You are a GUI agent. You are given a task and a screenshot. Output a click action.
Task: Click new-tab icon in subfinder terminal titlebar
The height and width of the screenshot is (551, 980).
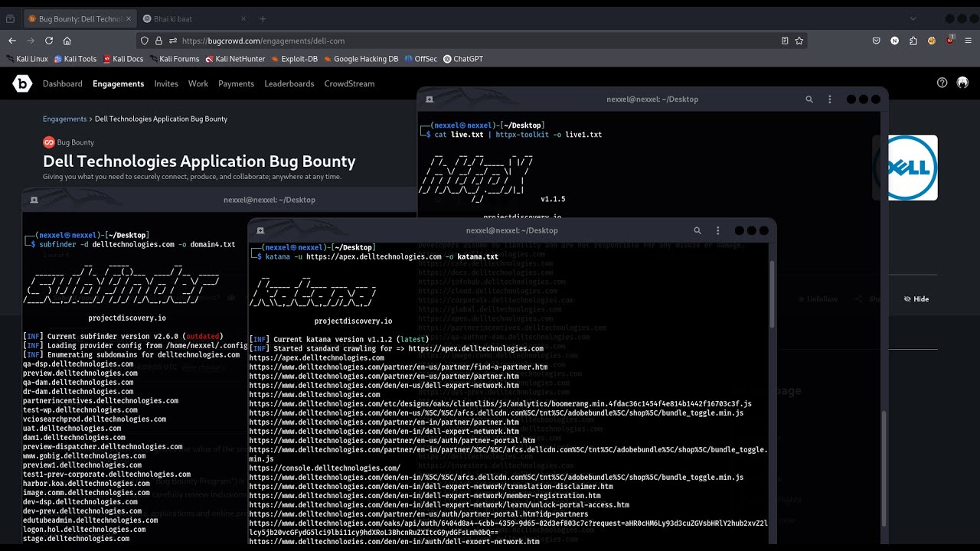(34, 200)
